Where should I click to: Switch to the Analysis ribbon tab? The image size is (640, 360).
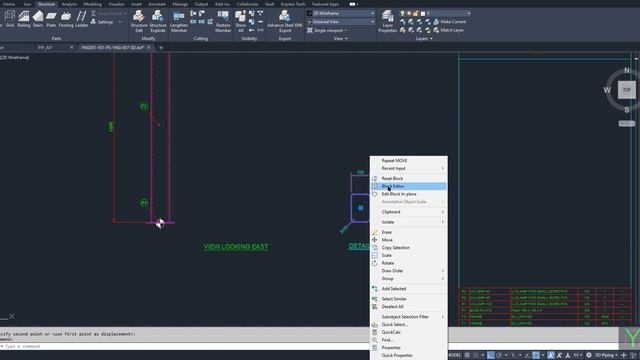coord(69,4)
